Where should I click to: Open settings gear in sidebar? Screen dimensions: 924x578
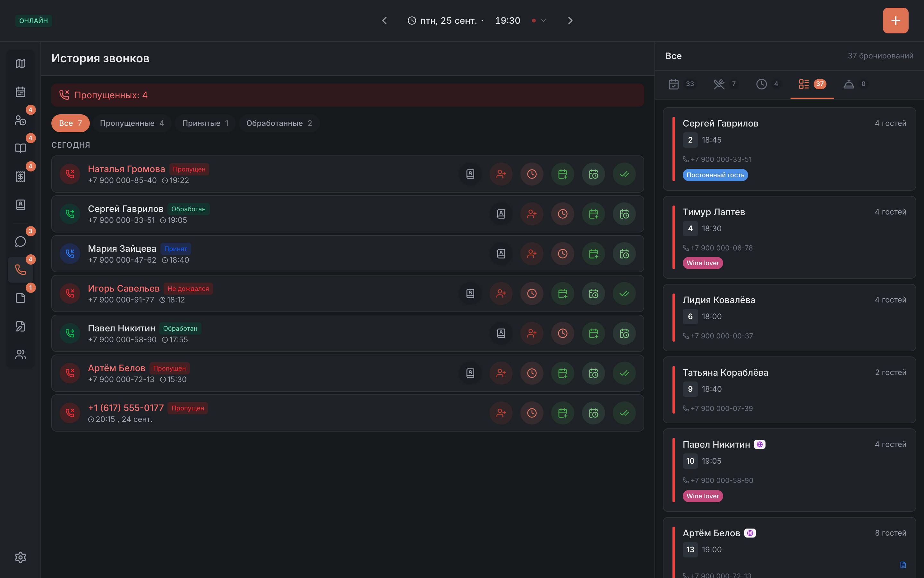[21, 557]
